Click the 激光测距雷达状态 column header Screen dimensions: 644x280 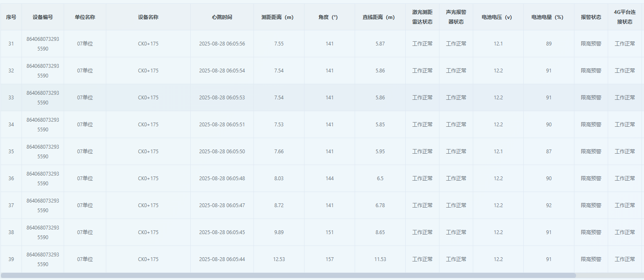click(x=422, y=17)
